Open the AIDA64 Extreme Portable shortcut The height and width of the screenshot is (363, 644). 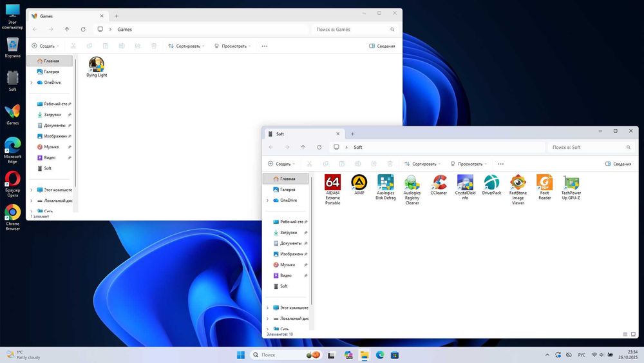[332, 183]
